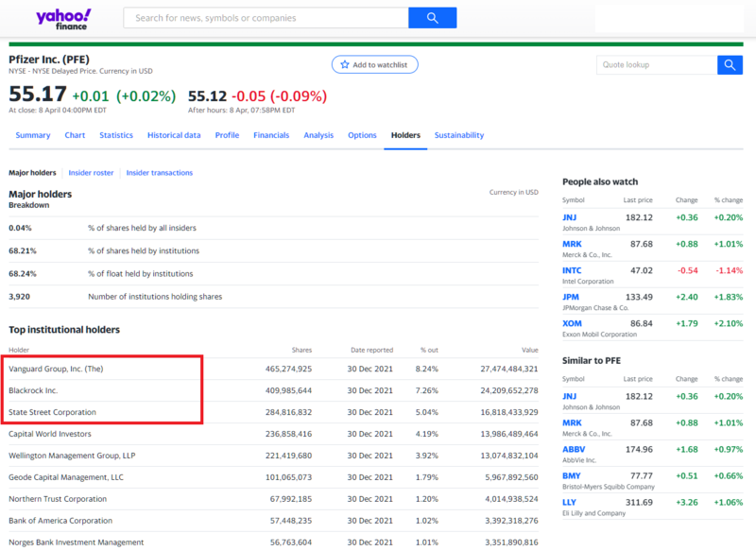Click the blue search magnifier button
This screenshot has height=551, width=756.
coord(432,17)
